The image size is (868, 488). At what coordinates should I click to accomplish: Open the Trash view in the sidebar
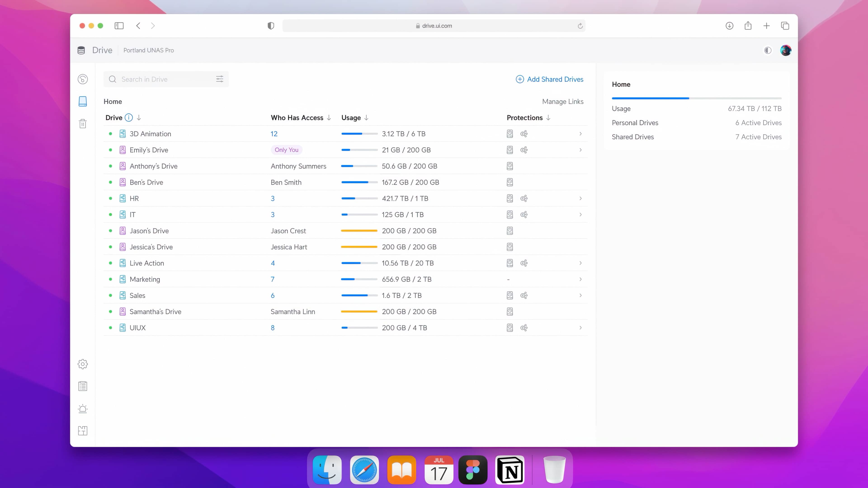click(x=83, y=124)
